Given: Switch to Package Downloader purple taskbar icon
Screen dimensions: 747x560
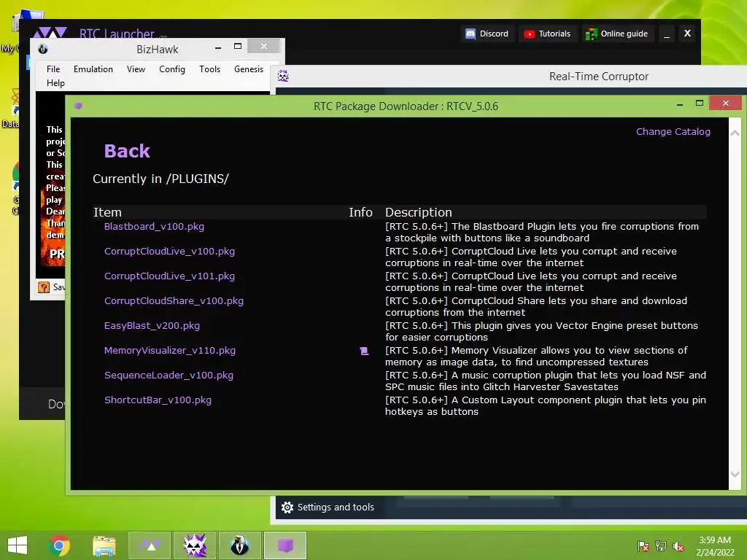Looking at the screenshot, I should [285, 545].
